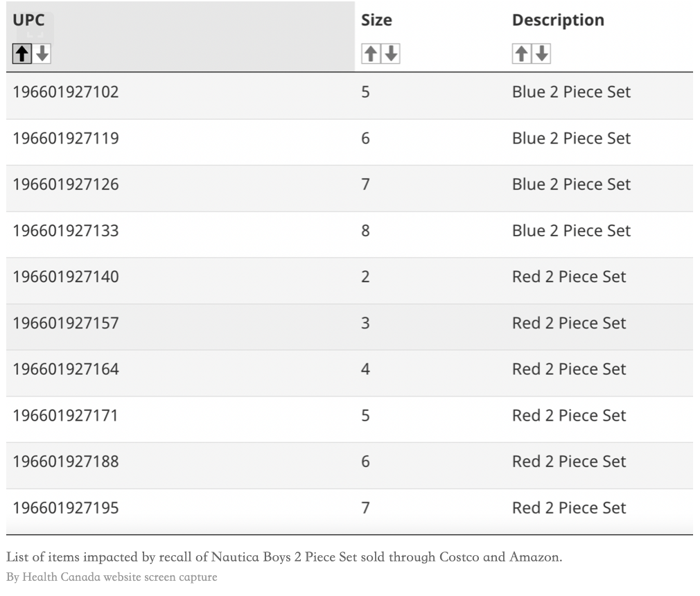The width and height of the screenshot is (700, 596).
Task: Sort Size column descending arrow
Action: [x=391, y=53]
